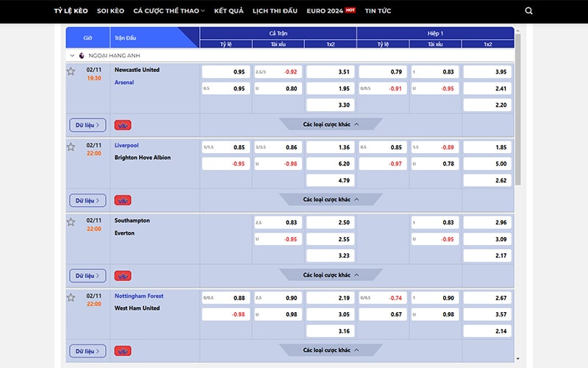Collapse the Ngoại Hạng Anh league section
Screen dimensions: 588x368
point(72,56)
